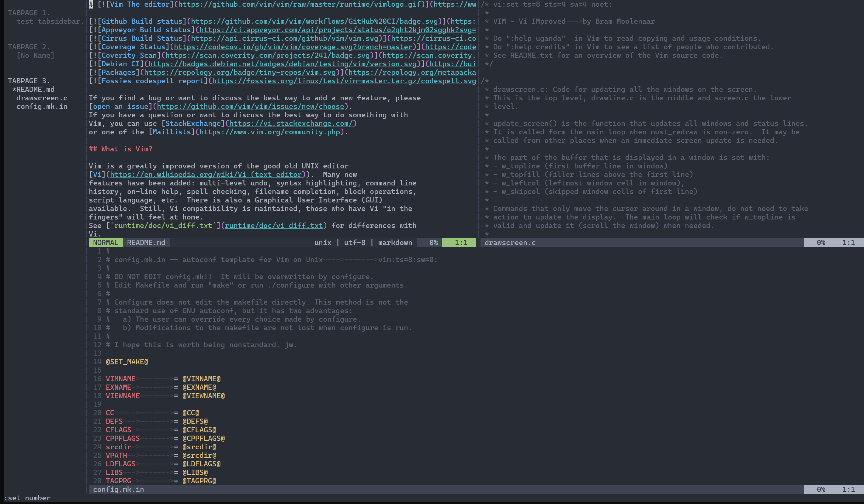Viewport: 864px width, 504px height.
Task: Click the drawscreen.c status line
Action: click(x=510, y=243)
